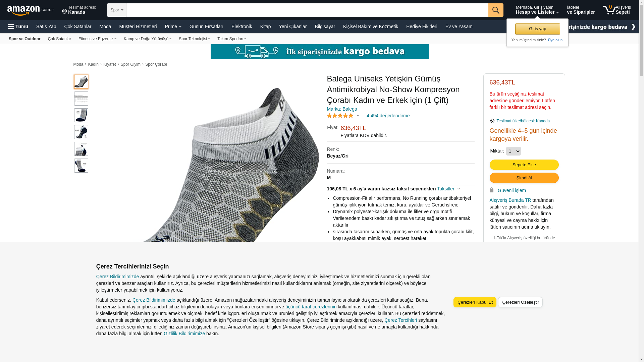Expand the Fitness ve Egzersiz submenu
Image resolution: width=644 pixels, height=362 pixels.
click(x=98, y=39)
